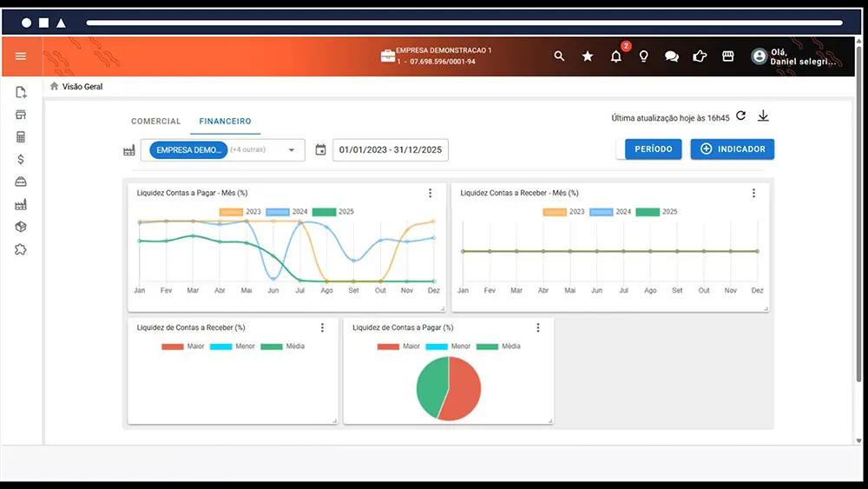The width and height of the screenshot is (868, 489).
Task: Open favorites star icon
Action: point(588,56)
